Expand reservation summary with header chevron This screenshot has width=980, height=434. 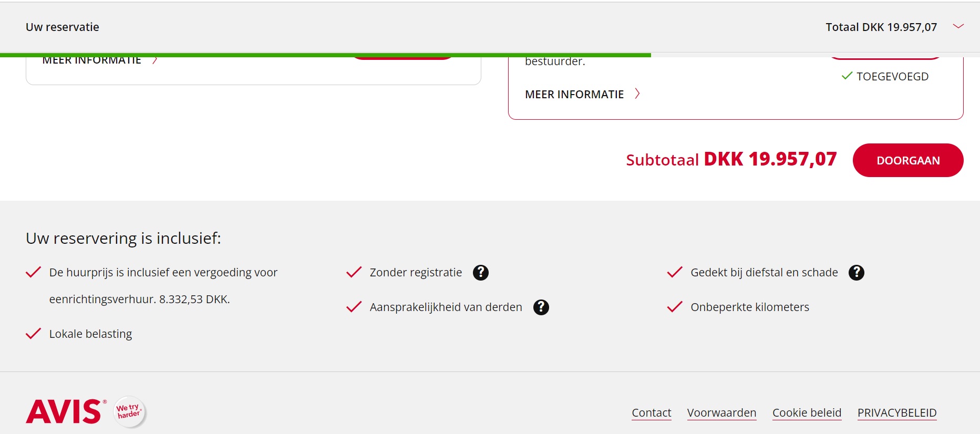[x=958, y=26]
